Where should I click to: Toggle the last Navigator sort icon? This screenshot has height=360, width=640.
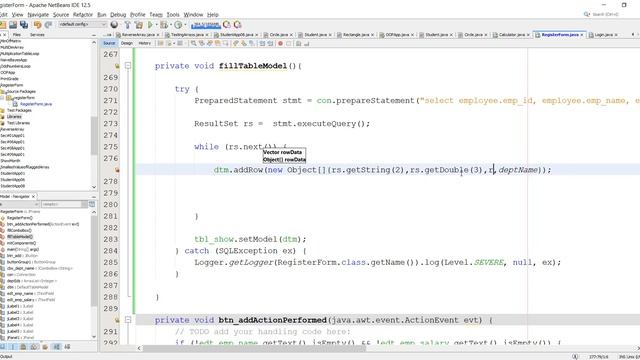coord(67,347)
